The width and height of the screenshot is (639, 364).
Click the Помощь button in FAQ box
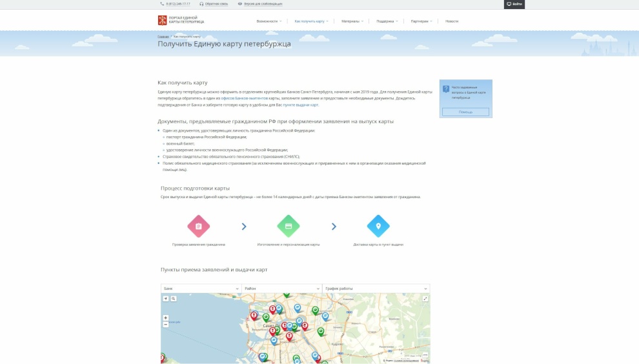465,112
